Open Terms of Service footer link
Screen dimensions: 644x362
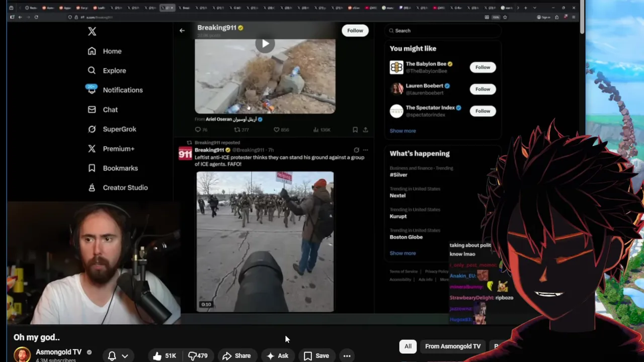(x=404, y=271)
